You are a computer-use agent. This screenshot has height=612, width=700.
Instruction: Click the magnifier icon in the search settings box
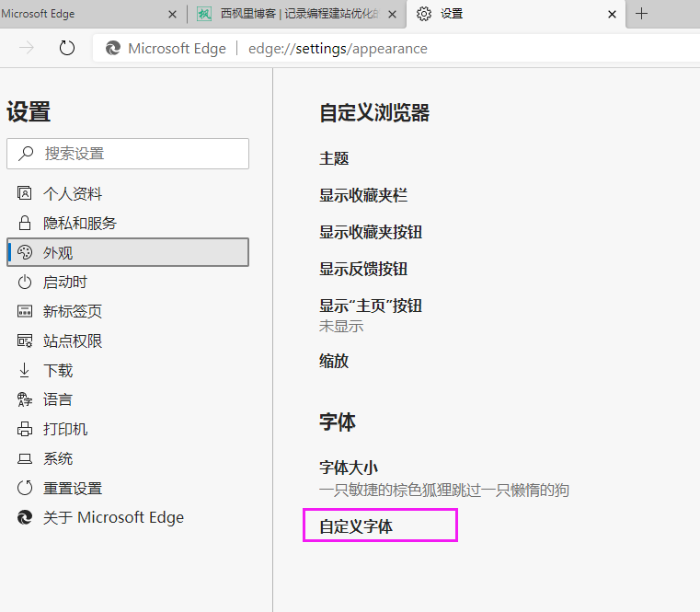26,154
